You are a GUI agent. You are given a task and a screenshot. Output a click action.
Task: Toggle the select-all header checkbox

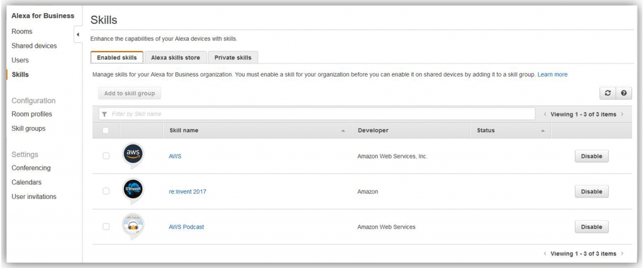106,131
